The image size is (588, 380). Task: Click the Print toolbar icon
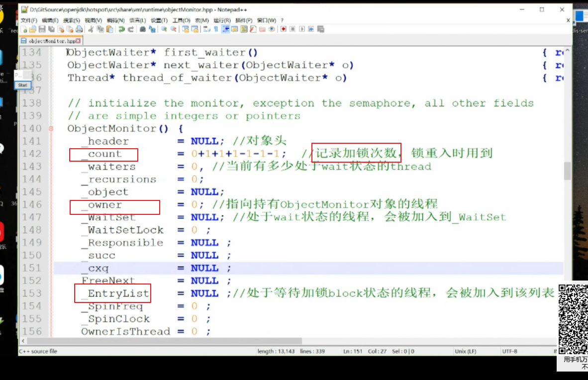coord(79,29)
